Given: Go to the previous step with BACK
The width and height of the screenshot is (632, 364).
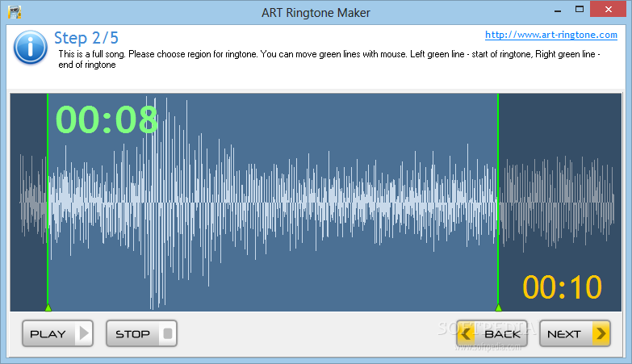Looking at the screenshot, I should [492, 333].
